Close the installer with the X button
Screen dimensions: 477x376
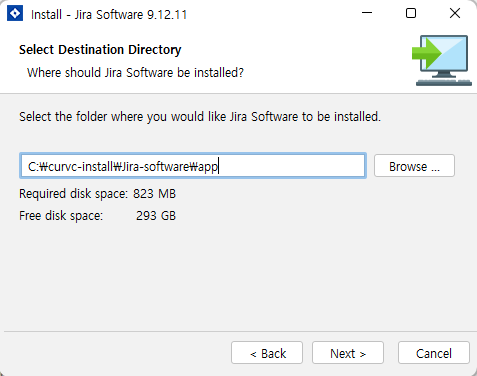(x=455, y=13)
